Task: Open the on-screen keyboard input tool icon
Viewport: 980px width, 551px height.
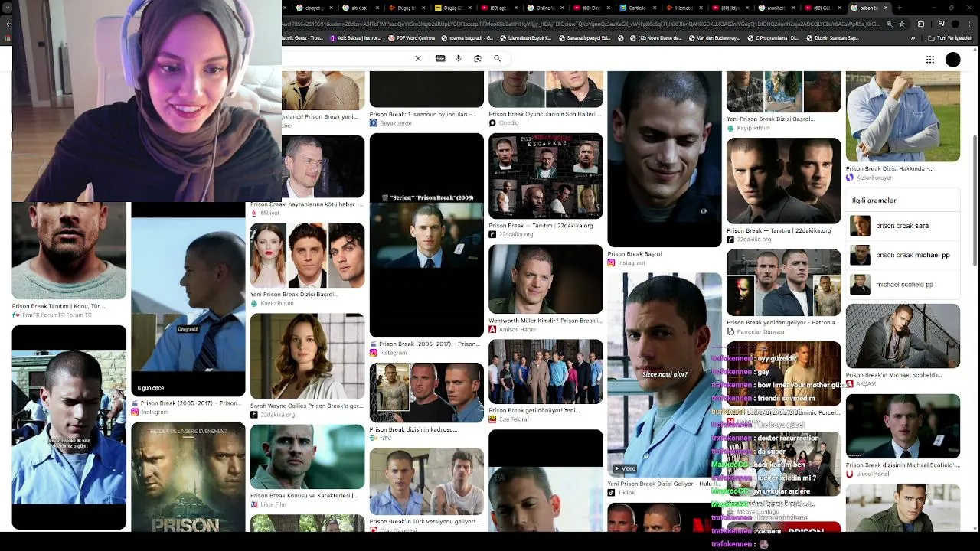Action: point(440,58)
